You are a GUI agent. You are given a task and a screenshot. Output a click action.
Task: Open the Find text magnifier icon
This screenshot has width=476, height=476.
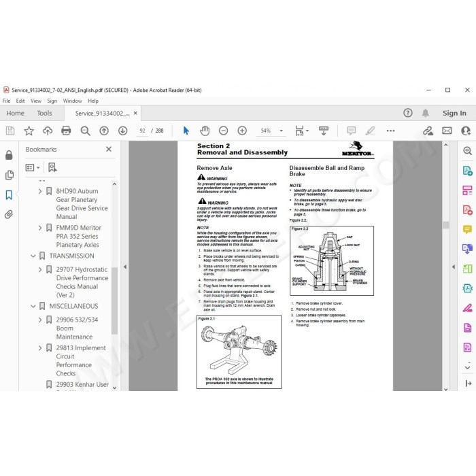tap(85, 131)
